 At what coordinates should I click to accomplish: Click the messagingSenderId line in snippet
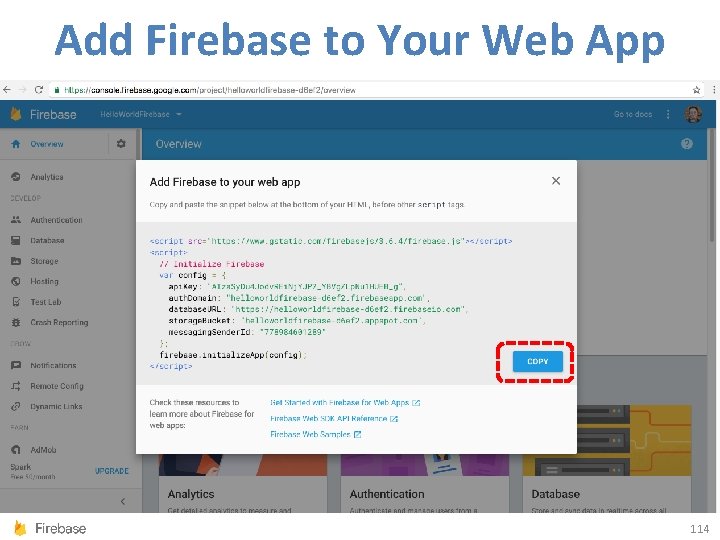pos(247,332)
